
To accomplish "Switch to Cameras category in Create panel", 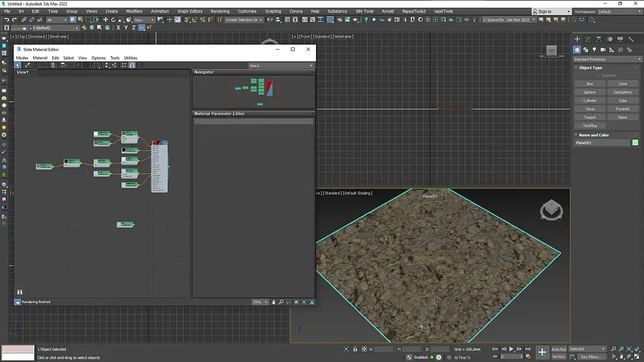I will 603,50.
